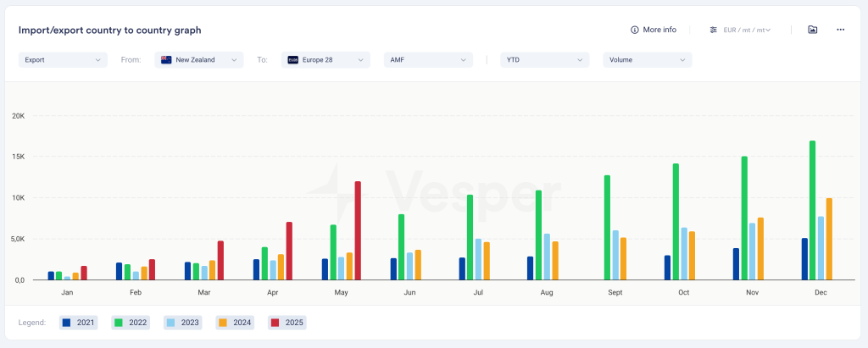Click the red 2025 bar for Apr
Viewport: 868px width, 348px height.
click(289, 251)
